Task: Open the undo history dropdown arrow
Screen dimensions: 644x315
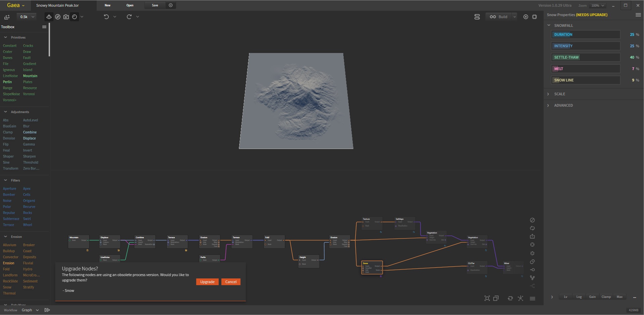Action: [115, 17]
